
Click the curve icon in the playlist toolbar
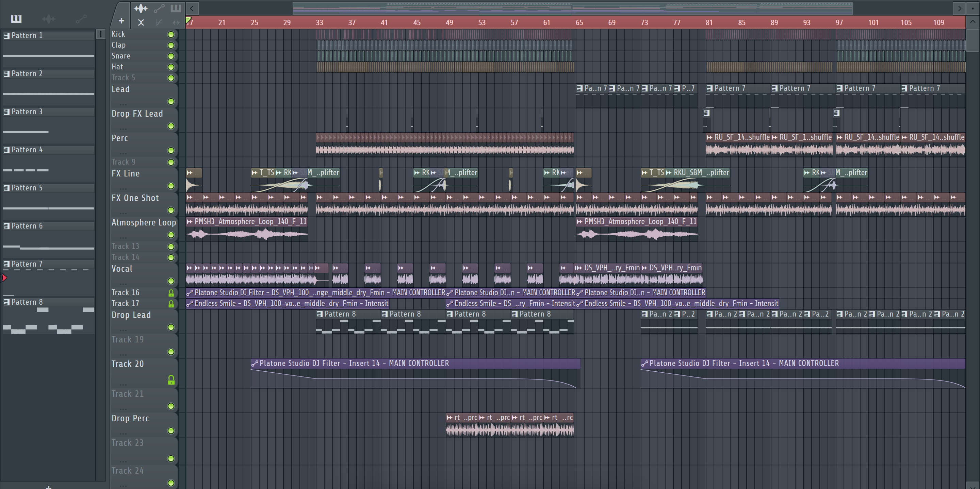(159, 22)
